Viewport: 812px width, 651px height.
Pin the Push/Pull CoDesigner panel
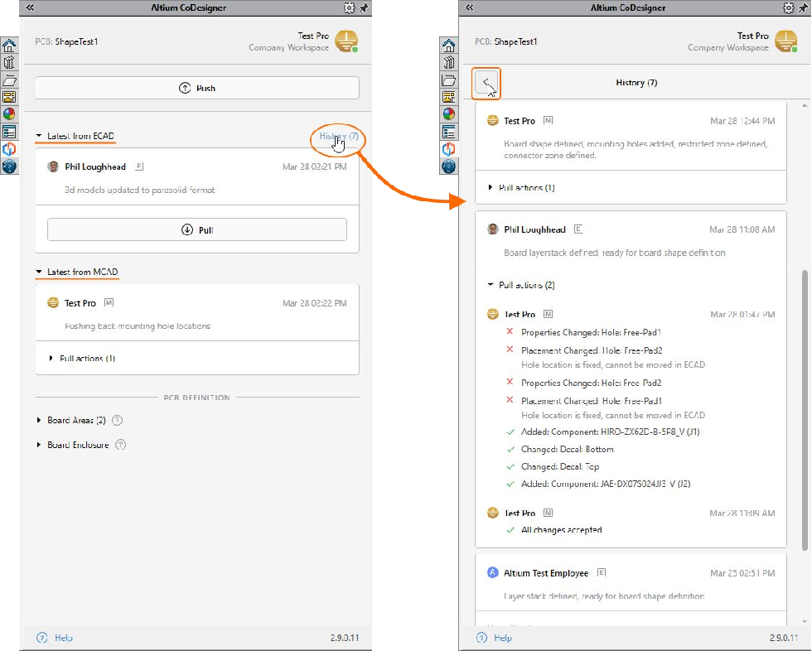tap(364, 7)
